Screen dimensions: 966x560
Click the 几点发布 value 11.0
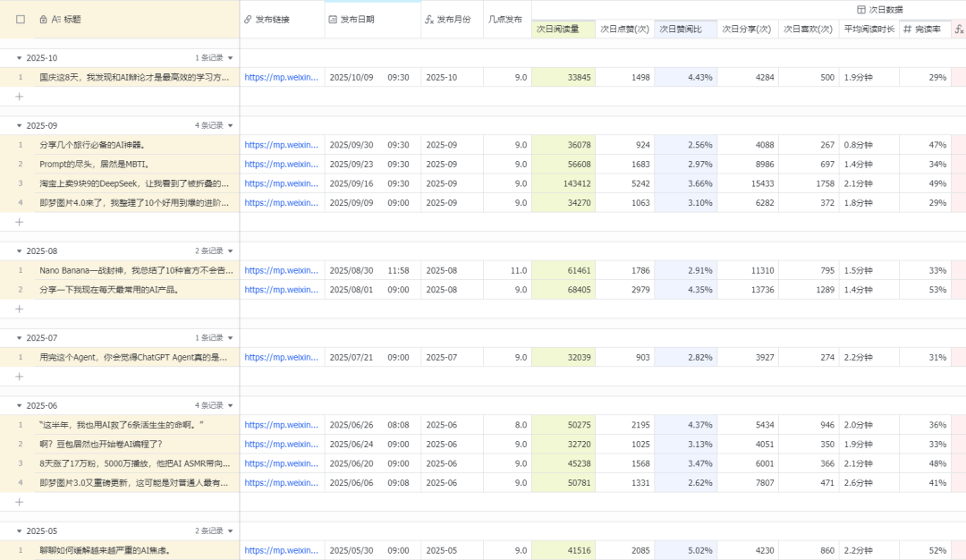[x=508, y=270]
